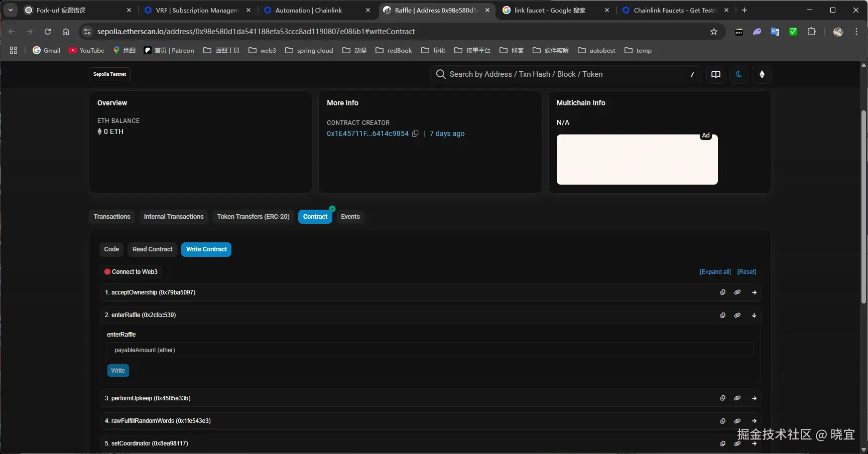Toggle the dark mode moon icon
Image resolution: width=868 pixels, height=454 pixels.
(x=739, y=74)
